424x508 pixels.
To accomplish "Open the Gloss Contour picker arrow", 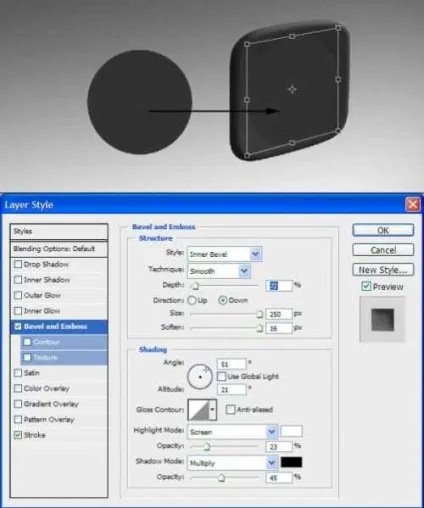I will pyautogui.click(x=213, y=409).
